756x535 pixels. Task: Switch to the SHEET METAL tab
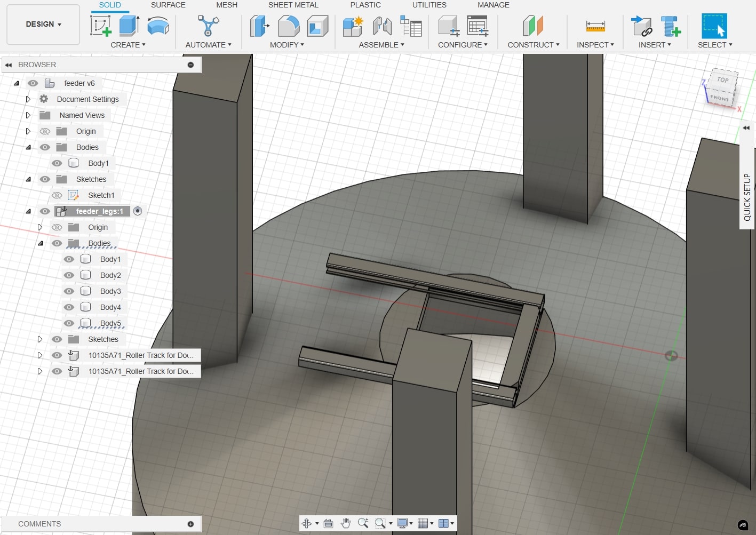tap(293, 5)
